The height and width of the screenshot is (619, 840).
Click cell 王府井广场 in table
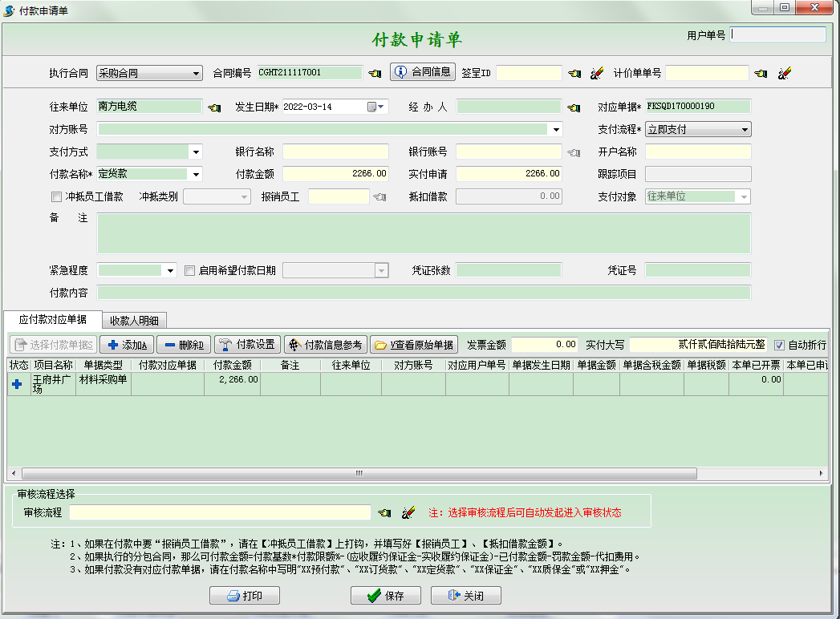(53, 384)
